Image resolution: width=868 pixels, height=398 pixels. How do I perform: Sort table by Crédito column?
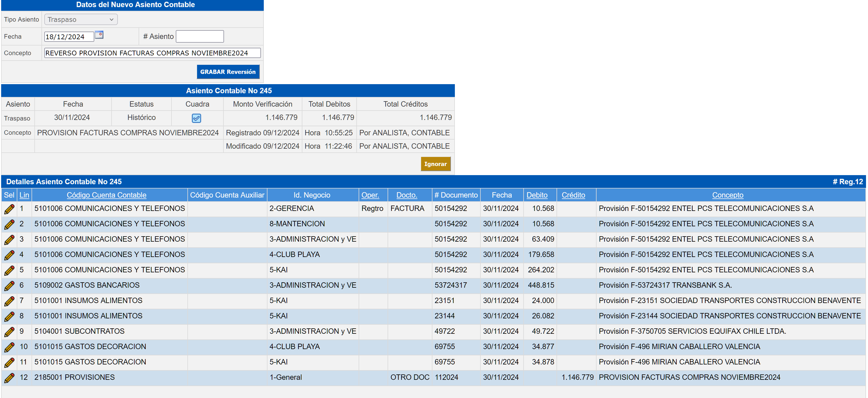573,195
